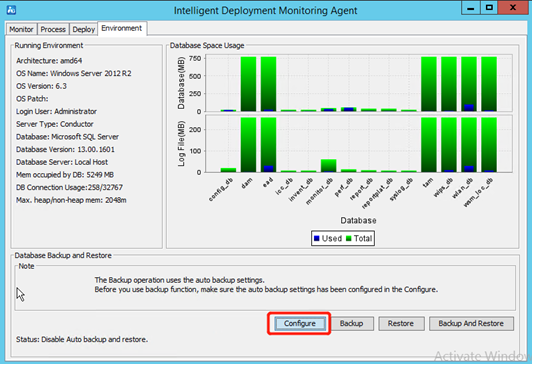Click the application icon in title bar

pos(11,10)
